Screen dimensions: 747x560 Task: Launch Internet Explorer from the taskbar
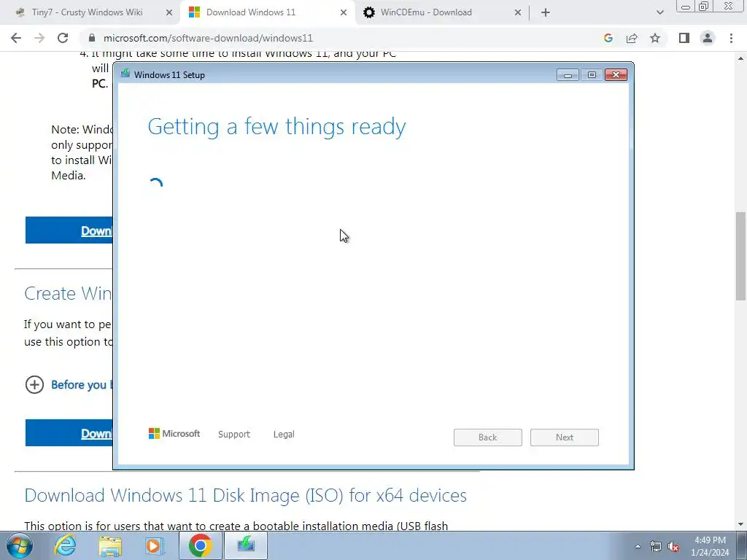(x=65, y=545)
